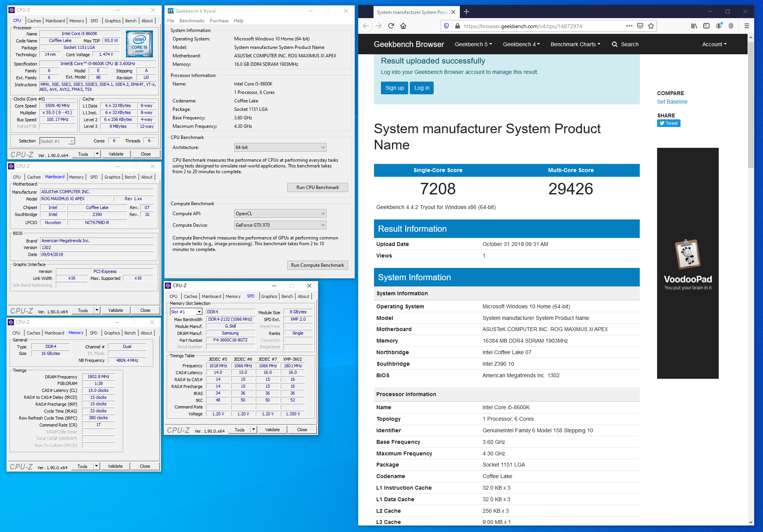Click Run CPU Benchmark button

click(318, 187)
